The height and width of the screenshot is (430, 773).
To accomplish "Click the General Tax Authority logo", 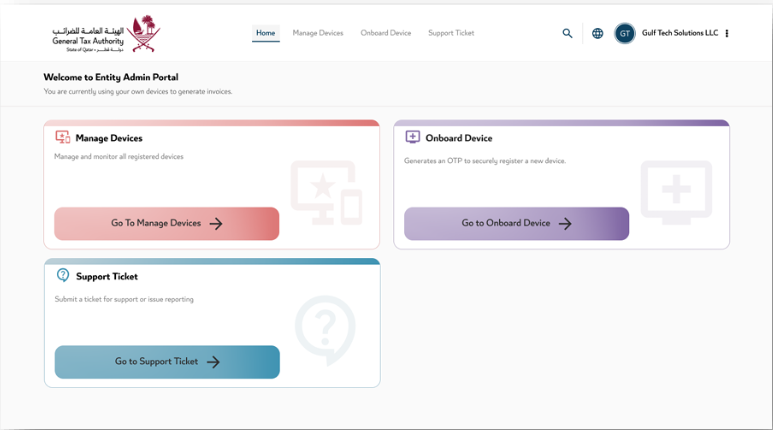I will 106,34.
